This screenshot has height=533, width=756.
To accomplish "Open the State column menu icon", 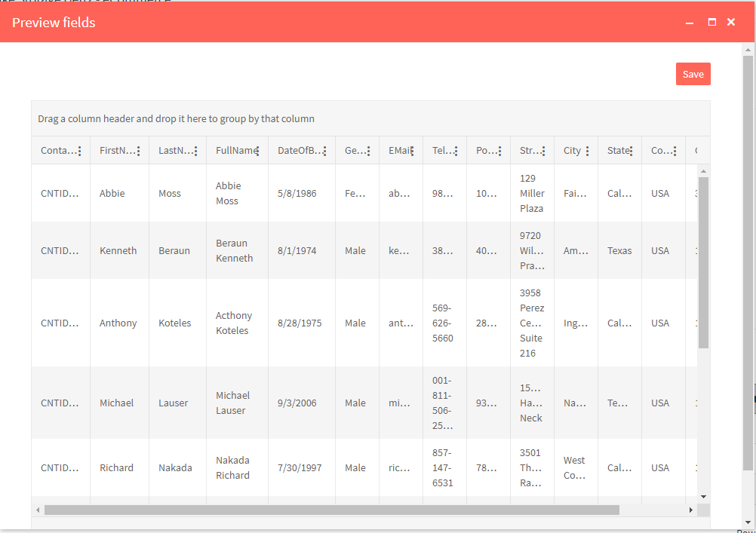I will (631, 152).
